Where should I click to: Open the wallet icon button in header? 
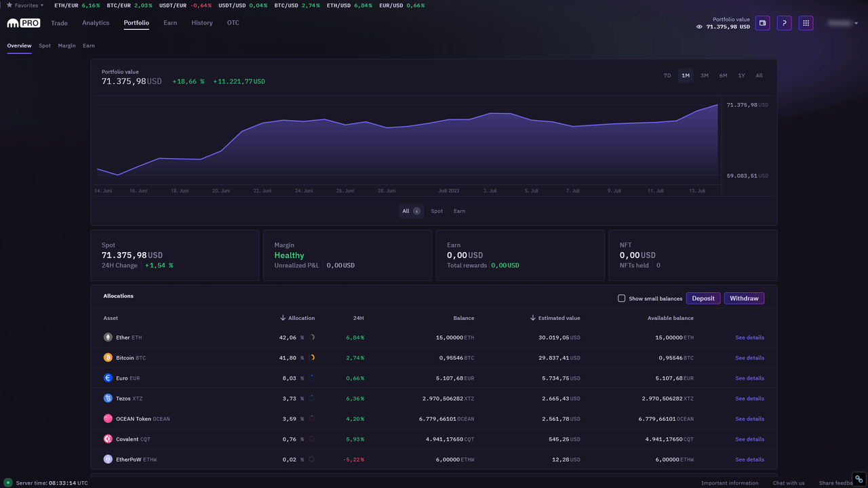(762, 23)
